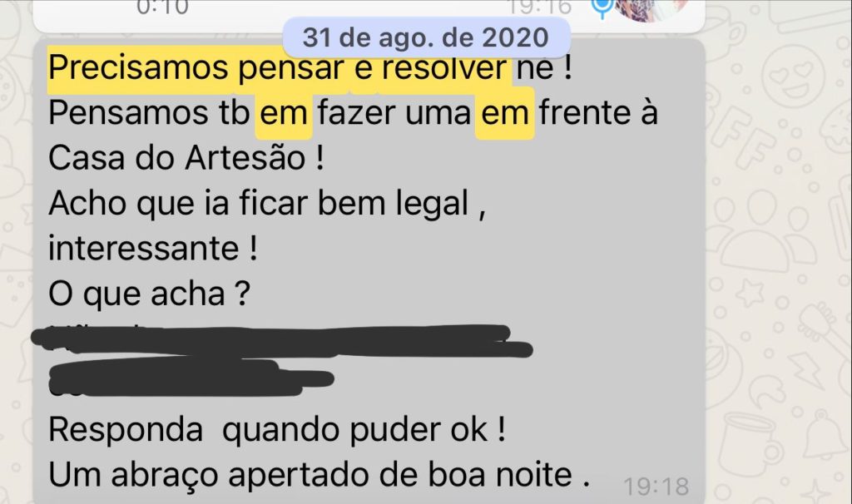Tap the second highlighted 'em' before 'frente'
Image resolution: width=852 pixels, height=504 pixels.
[x=505, y=113]
